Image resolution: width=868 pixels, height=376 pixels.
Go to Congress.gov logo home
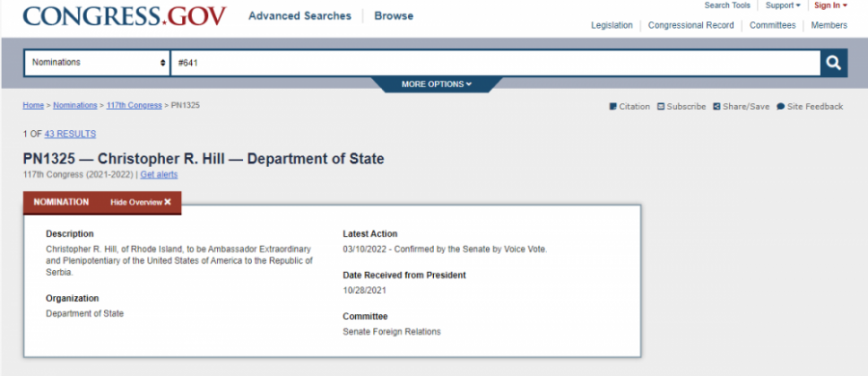point(124,16)
